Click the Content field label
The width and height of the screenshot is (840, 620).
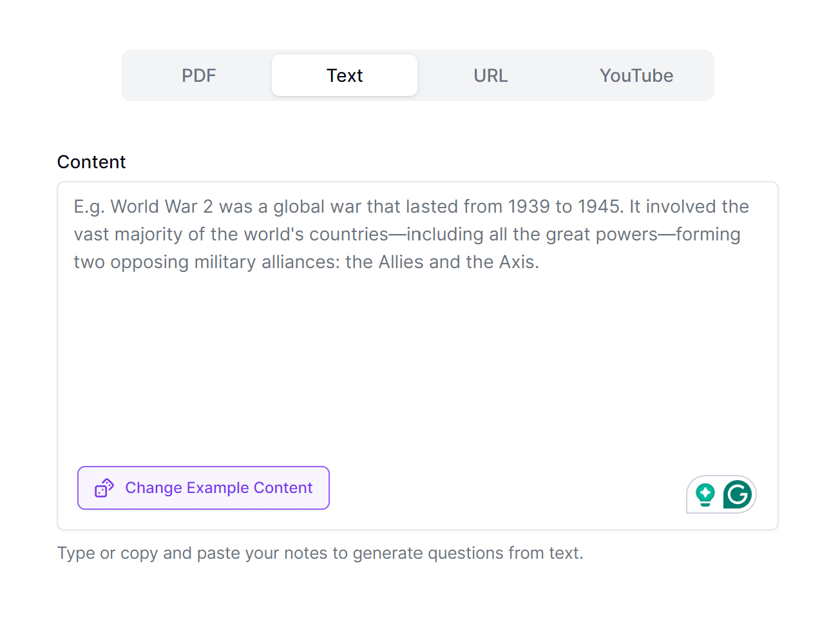tap(91, 162)
